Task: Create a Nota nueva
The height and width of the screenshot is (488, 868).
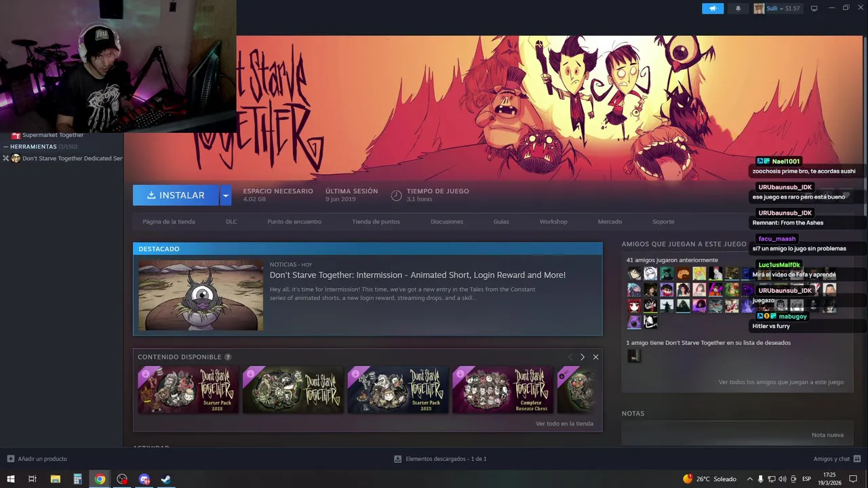Action: (827, 435)
